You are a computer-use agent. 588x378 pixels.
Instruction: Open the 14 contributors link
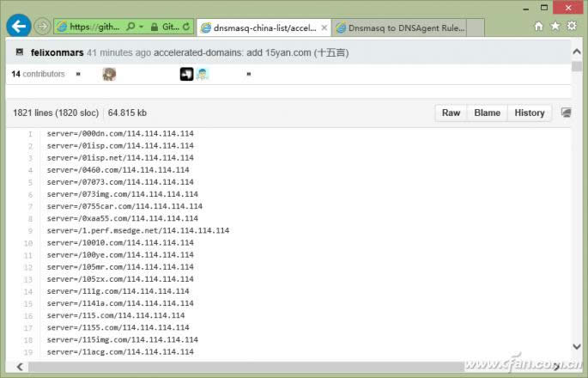38,75
